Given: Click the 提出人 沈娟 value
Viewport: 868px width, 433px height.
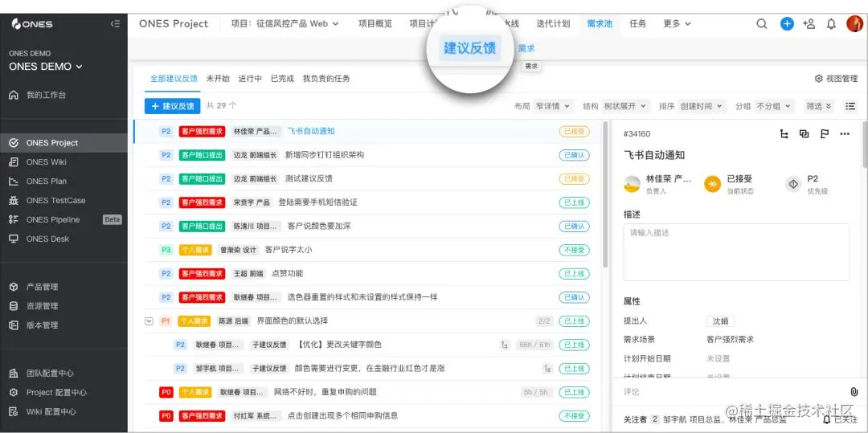Looking at the screenshot, I should tap(720, 321).
